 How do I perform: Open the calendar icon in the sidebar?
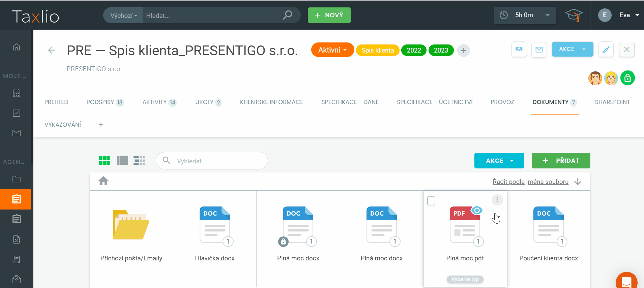tap(17, 93)
